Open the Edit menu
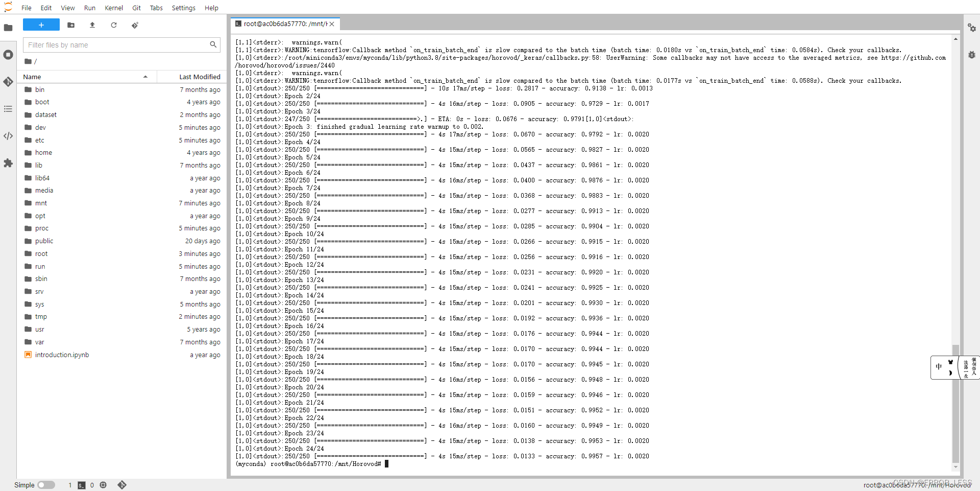Viewport: 980px width, 491px height. [46, 8]
